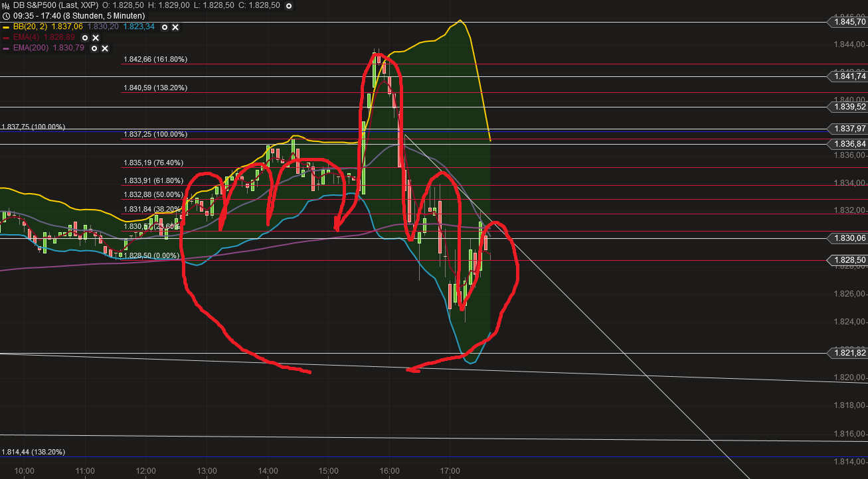Click the EMA(4) value 1.828,89
Viewport: 868px width, 479px height.
tap(58, 38)
